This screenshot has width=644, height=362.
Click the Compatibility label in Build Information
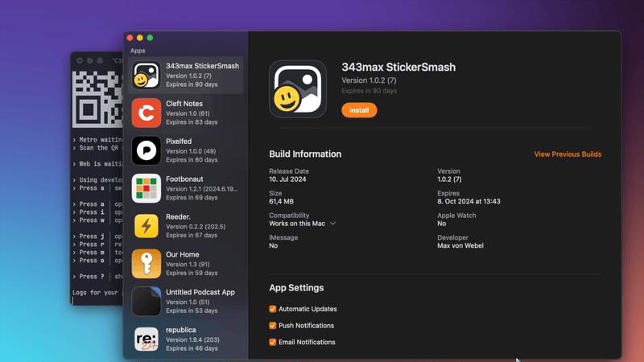point(289,216)
